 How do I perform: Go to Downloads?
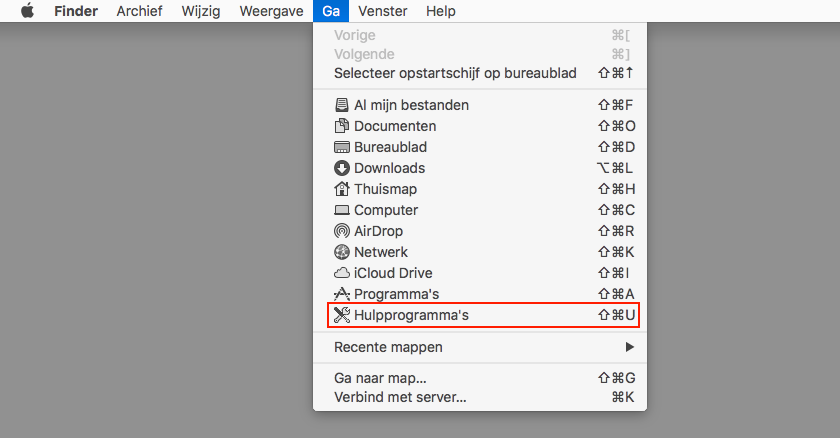(x=480, y=168)
